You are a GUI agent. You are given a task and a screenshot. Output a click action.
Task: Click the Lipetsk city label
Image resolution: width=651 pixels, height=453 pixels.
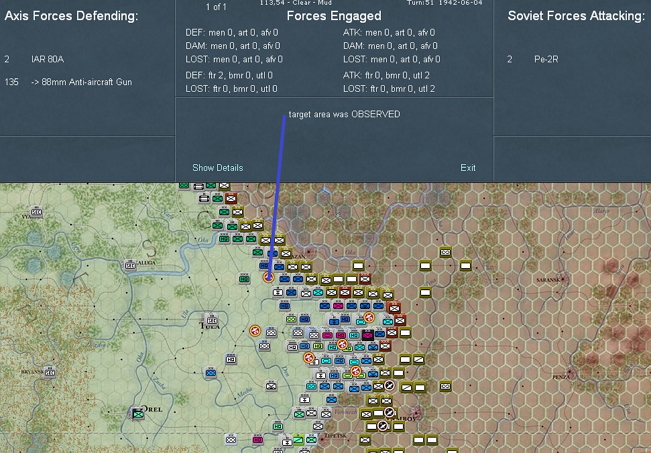click(335, 436)
